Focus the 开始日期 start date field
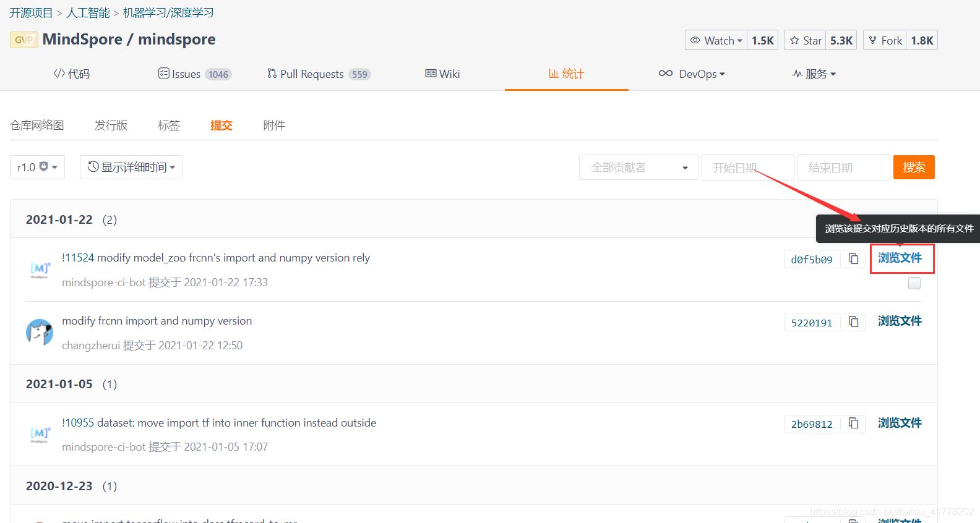Viewport: 980px width, 523px height. [748, 168]
